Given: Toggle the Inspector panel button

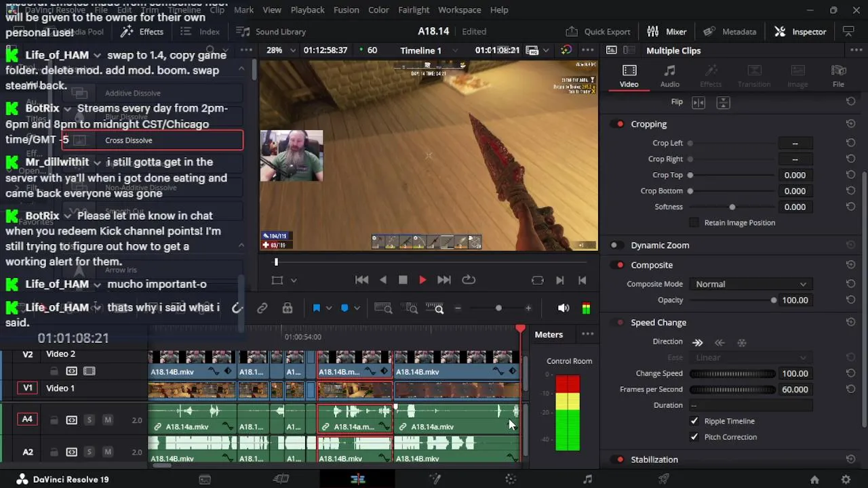Looking at the screenshot, I should point(800,32).
